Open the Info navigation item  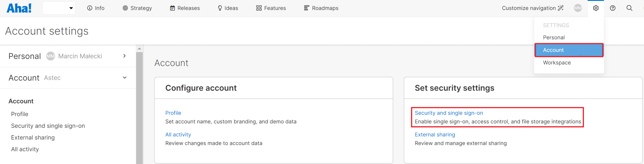96,8
